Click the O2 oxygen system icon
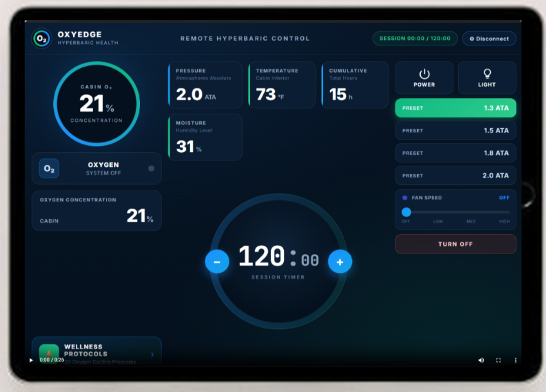This screenshot has height=392, width=546. [49, 169]
